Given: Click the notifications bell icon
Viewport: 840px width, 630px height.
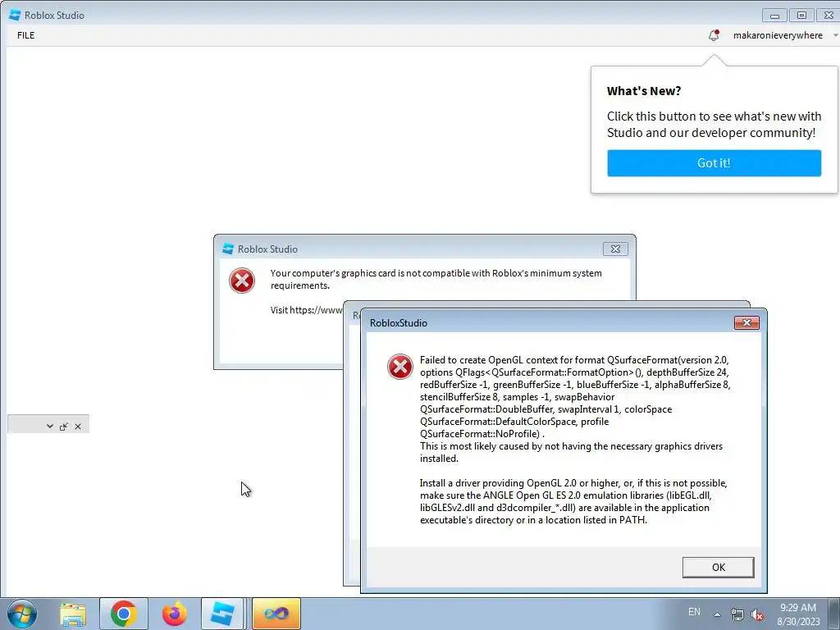Looking at the screenshot, I should 714,35.
